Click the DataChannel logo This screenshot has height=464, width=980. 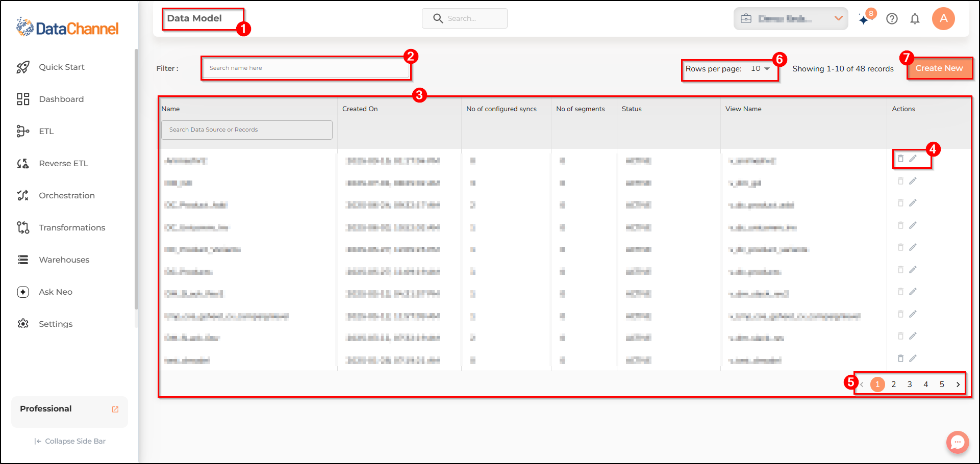pyautogui.click(x=67, y=28)
